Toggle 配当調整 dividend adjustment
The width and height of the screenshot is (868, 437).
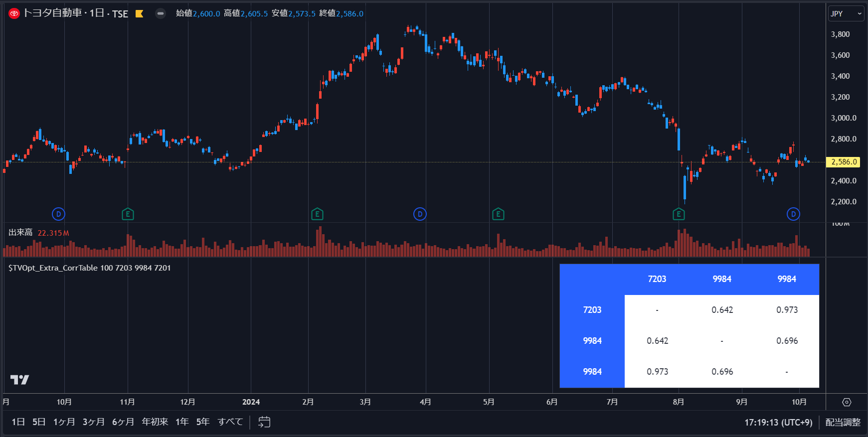pyautogui.click(x=843, y=423)
